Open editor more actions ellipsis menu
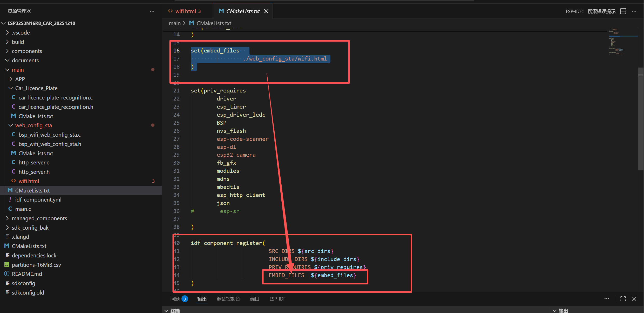The height and width of the screenshot is (313, 644). point(634,11)
